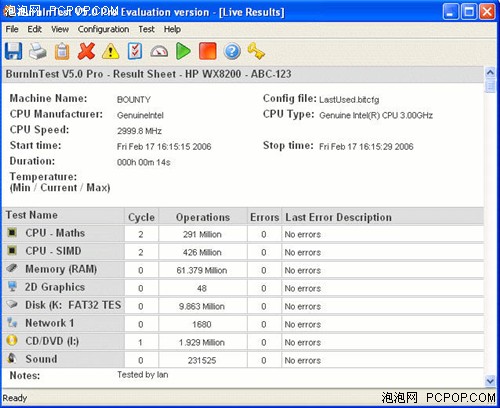This screenshot has width=500, height=408.
Task: Open the test selection checklist icon
Action: [135, 51]
